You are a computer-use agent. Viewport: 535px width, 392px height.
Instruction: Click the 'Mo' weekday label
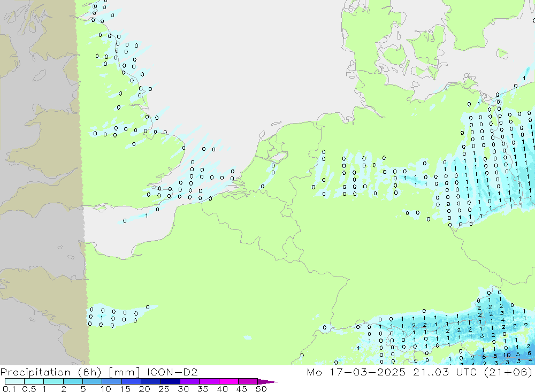(x=314, y=372)
